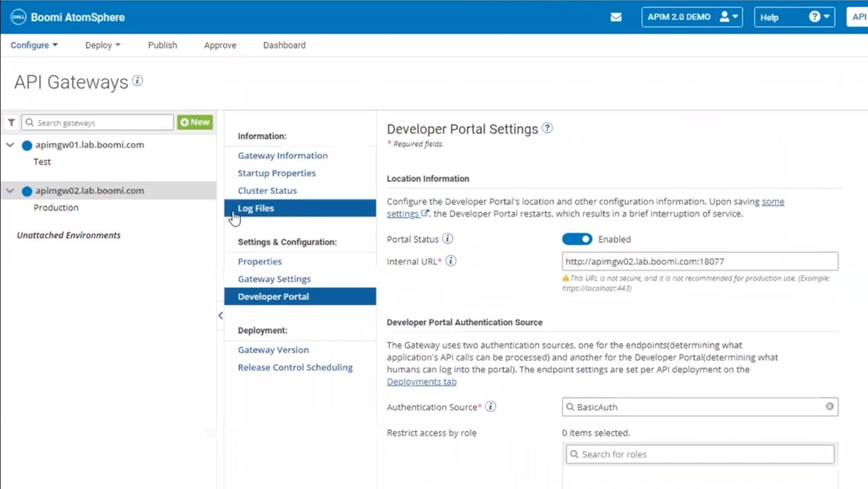Open the APIM 2.0 DEMO account menu
The image size is (868, 489).
point(692,17)
